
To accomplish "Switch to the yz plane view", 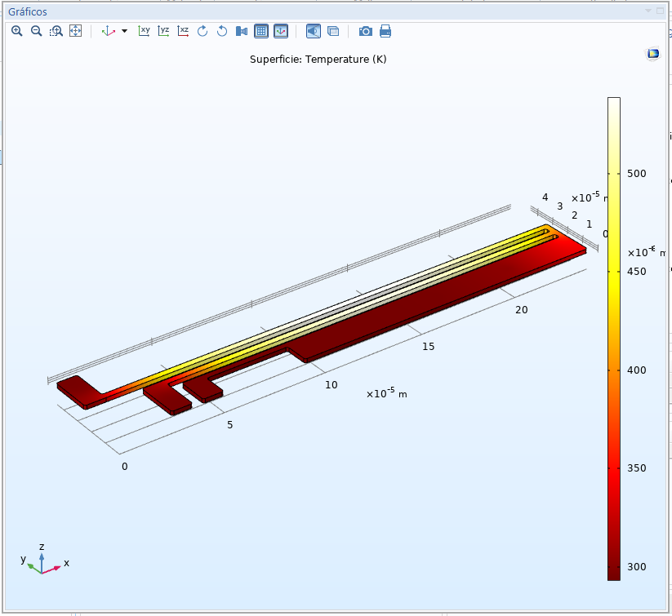I will point(164,31).
